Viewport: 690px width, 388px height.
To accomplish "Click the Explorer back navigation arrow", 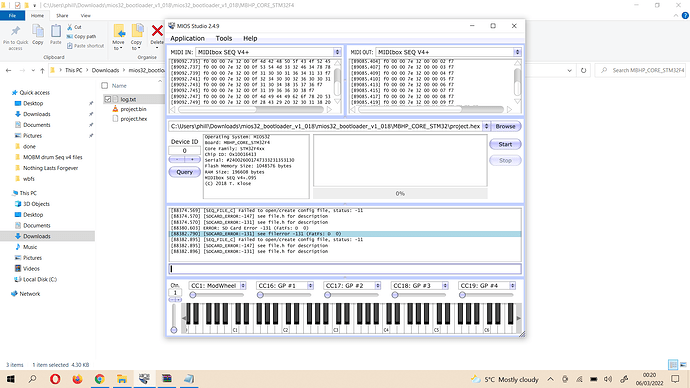I will coord(9,70).
